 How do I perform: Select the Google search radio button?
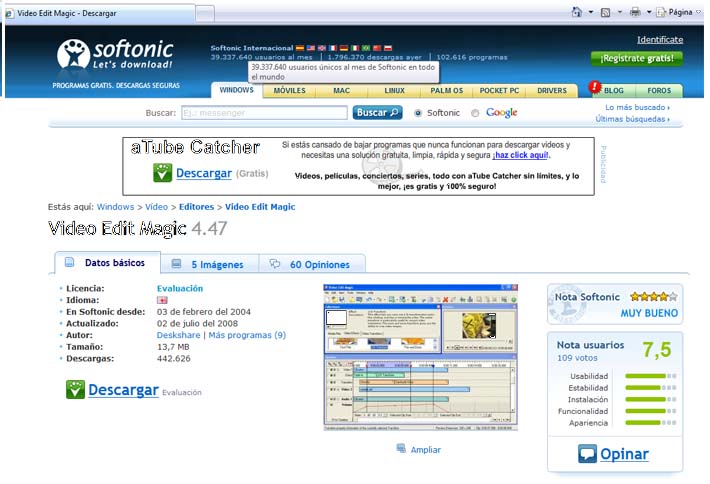[x=475, y=113]
